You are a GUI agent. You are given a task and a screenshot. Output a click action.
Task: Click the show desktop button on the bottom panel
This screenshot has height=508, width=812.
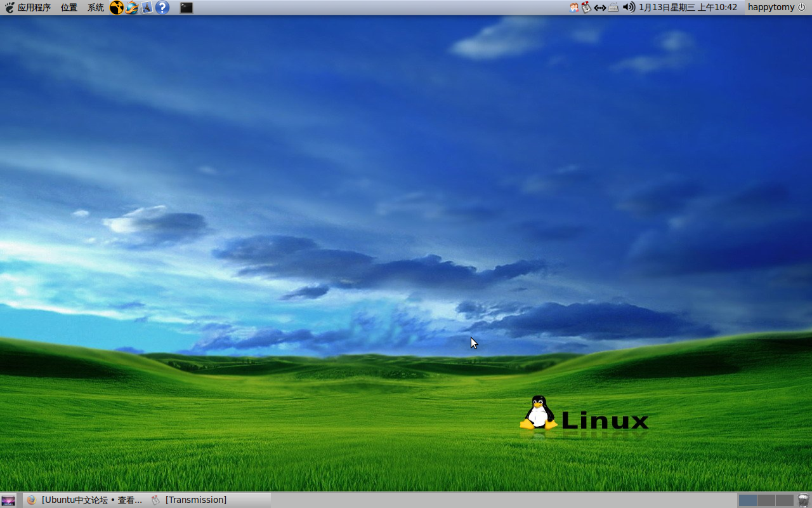coord(8,500)
